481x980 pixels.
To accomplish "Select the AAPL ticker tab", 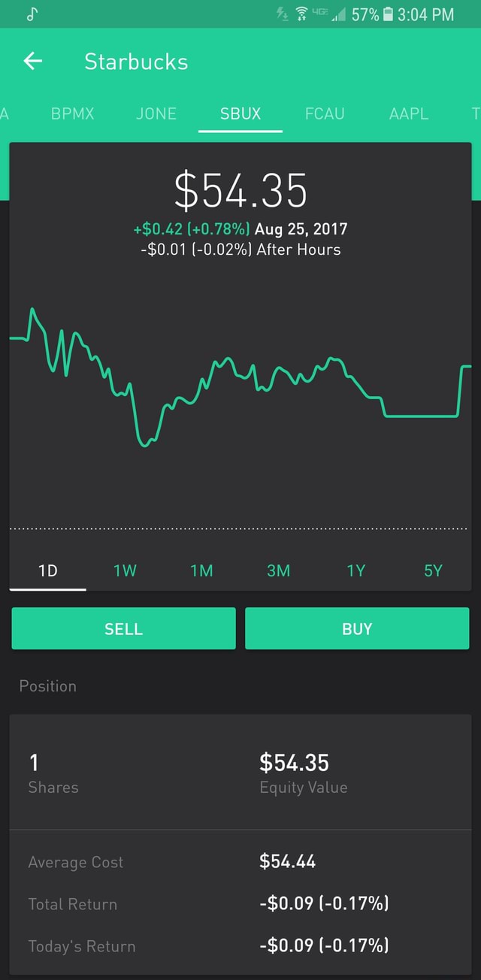I will 409,114.
